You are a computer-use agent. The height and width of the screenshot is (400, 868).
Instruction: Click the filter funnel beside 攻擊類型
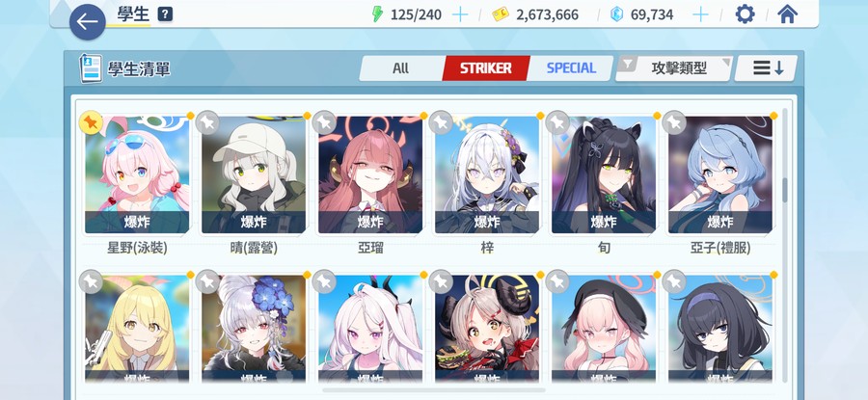point(627,65)
